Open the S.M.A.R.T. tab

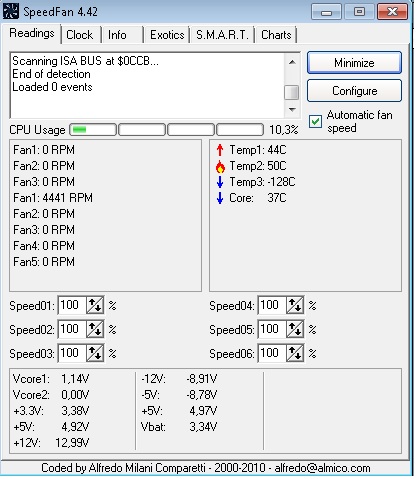click(x=222, y=35)
